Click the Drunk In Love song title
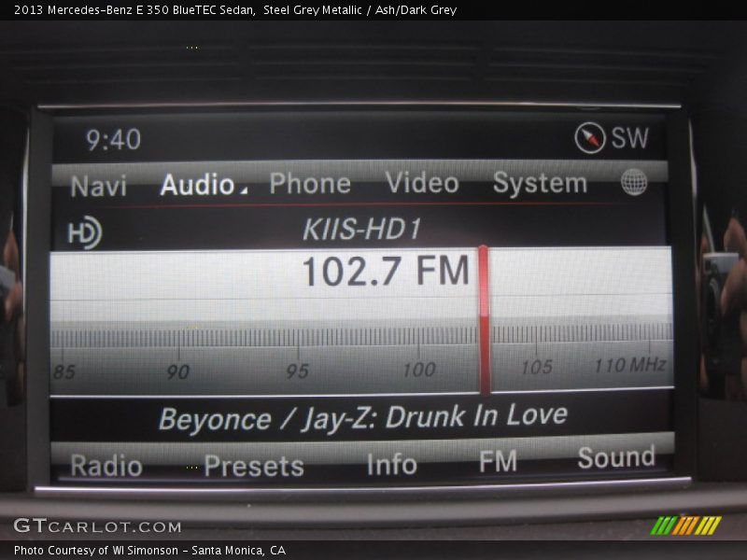 point(476,415)
